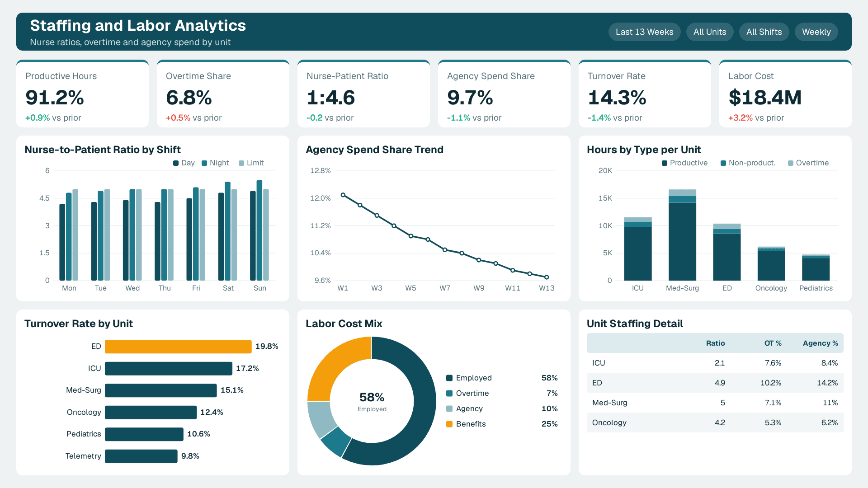Open the Turnover Rate KPI card

click(x=645, y=94)
